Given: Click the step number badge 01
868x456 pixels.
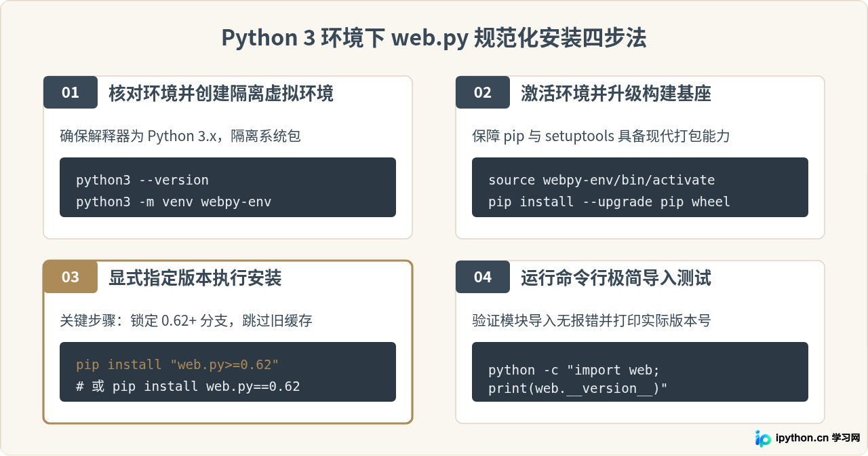Looking at the screenshot, I should click(x=71, y=92).
